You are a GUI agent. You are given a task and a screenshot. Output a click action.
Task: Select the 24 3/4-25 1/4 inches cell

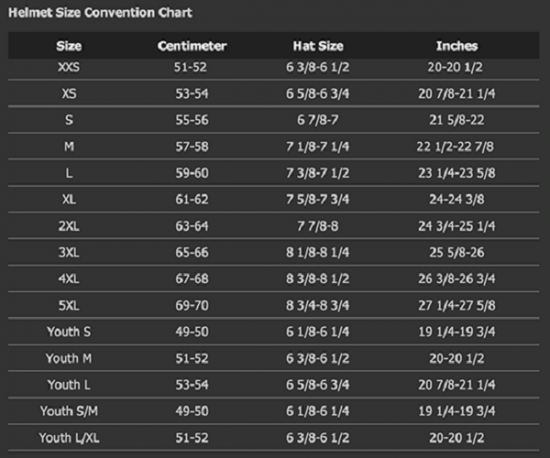pos(456,226)
